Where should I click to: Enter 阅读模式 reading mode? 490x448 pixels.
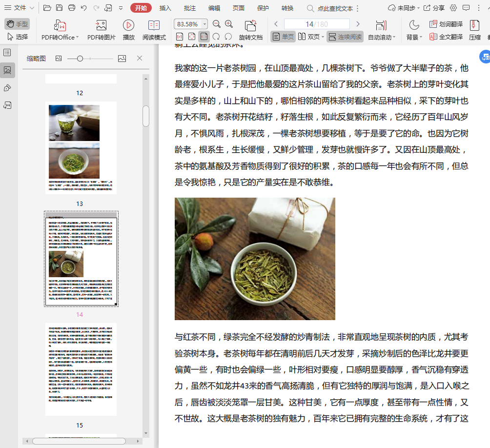(154, 30)
